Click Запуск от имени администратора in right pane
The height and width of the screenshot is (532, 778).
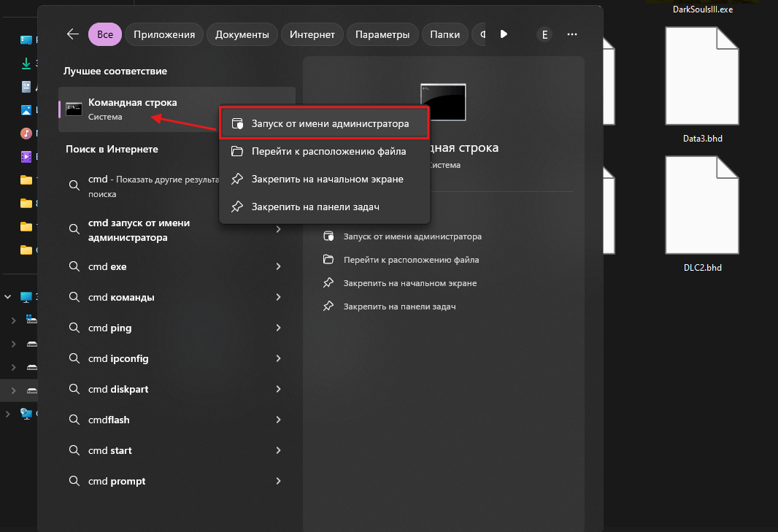(x=412, y=236)
